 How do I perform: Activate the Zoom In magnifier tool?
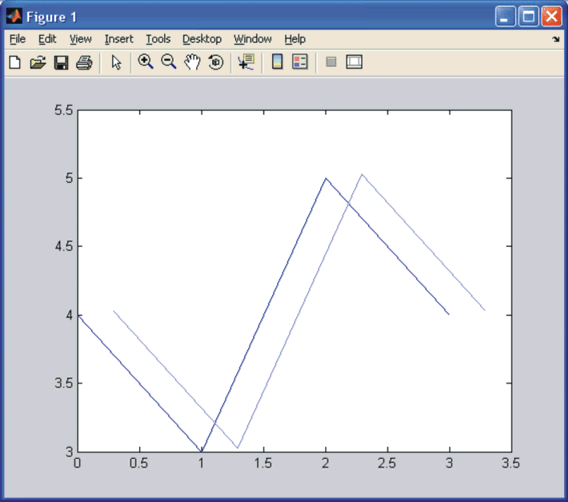point(146,62)
